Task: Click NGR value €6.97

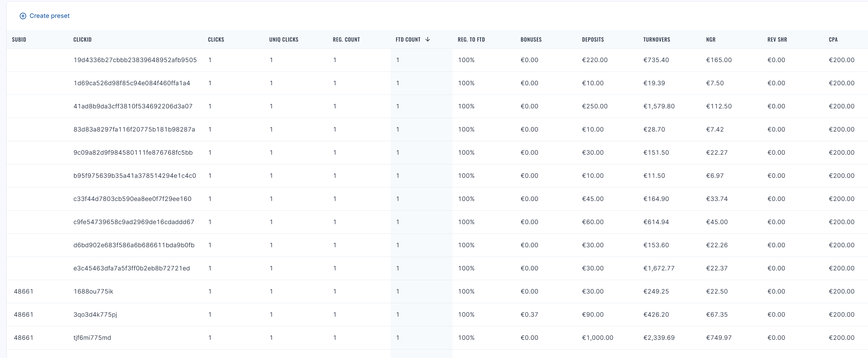Action: [x=715, y=175]
